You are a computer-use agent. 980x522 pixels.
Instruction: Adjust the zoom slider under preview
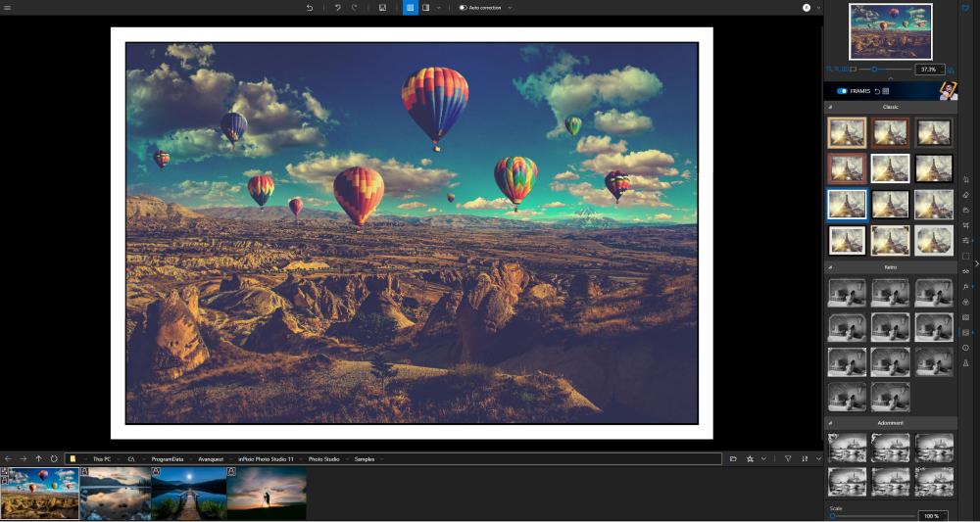[874, 70]
